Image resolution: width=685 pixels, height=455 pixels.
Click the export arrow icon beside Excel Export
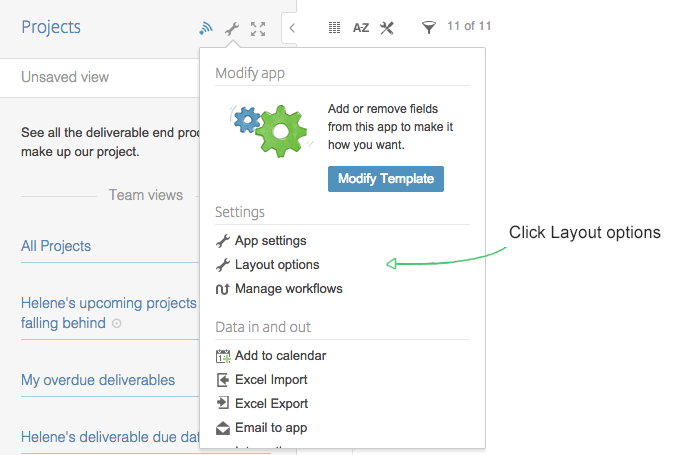click(x=223, y=403)
